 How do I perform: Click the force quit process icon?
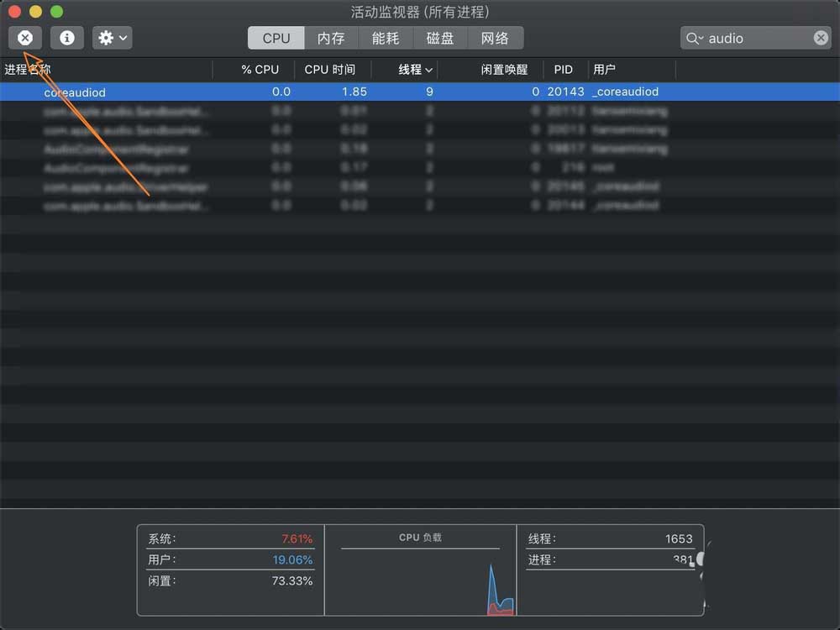[24, 37]
